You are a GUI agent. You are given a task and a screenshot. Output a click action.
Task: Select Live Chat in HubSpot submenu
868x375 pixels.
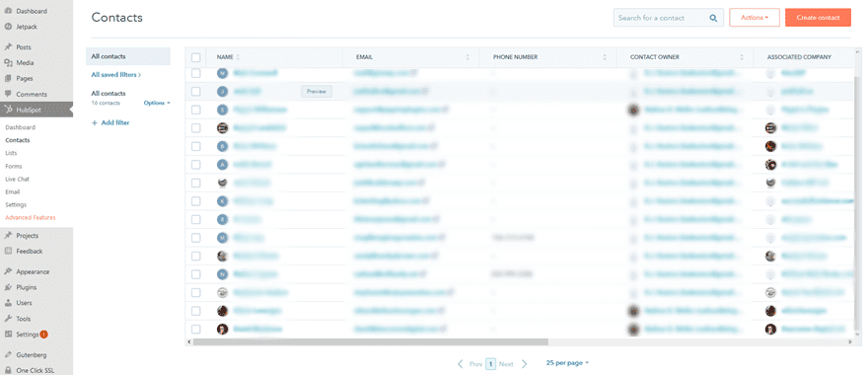[17, 179]
